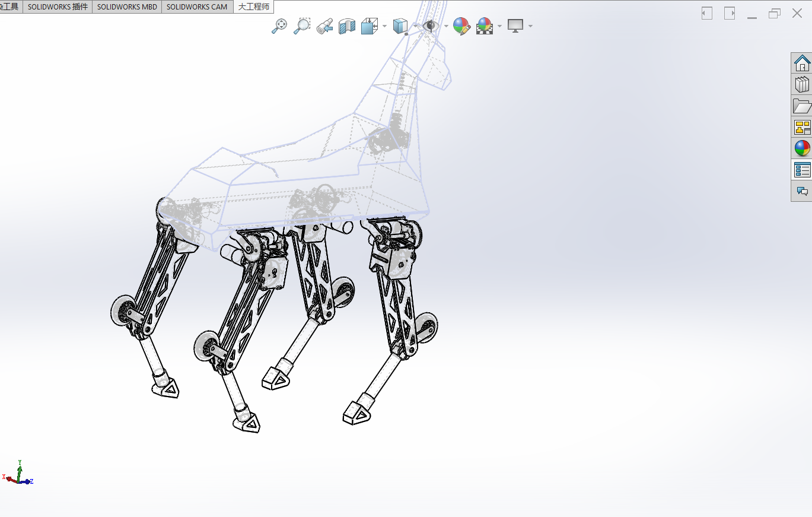Open the Edit Appearance color ball
The height and width of the screenshot is (517, 812).
(x=461, y=26)
